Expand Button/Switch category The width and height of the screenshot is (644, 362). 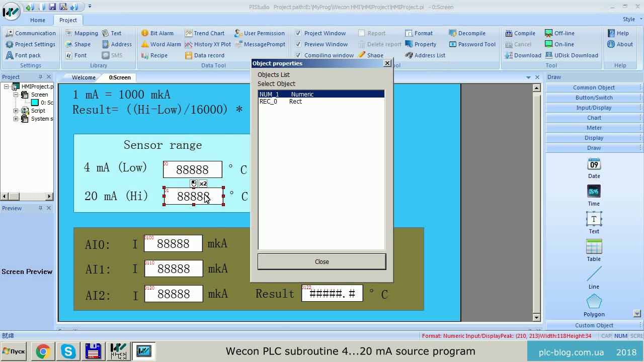click(594, 98)
